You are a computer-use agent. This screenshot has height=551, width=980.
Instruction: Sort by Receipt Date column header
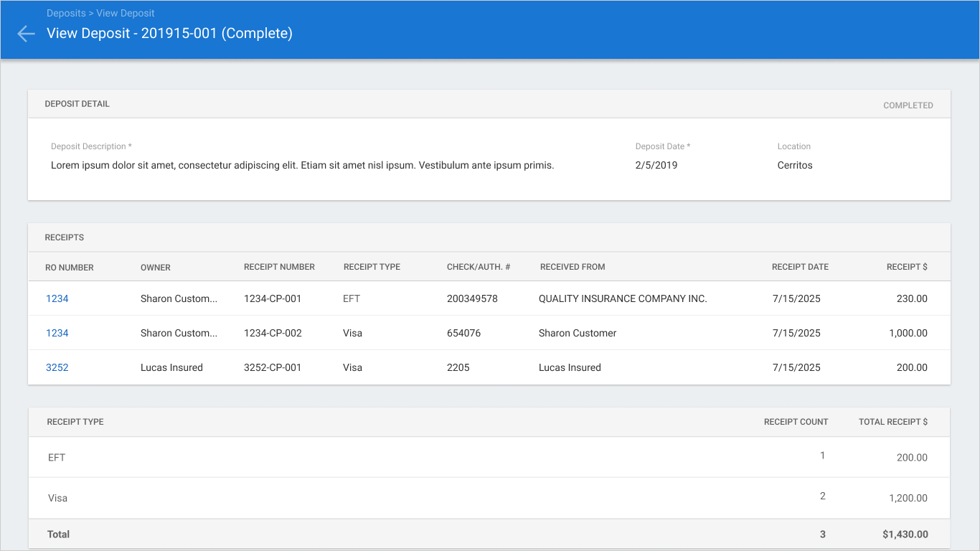[800, 267]
